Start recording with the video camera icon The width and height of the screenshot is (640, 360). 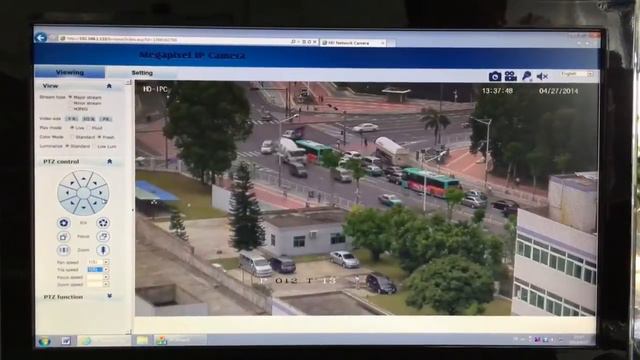click(510, 76)
